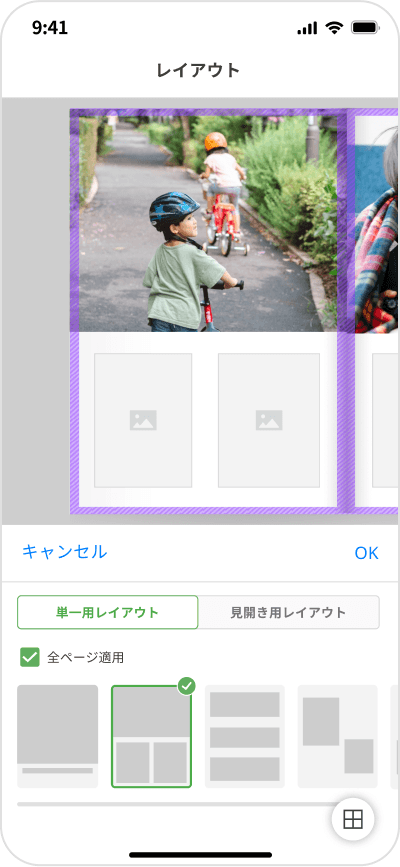Screen dimensions: 400x867
Task: Switch to 単一用レイアウト tab
Action: (107, 612)
